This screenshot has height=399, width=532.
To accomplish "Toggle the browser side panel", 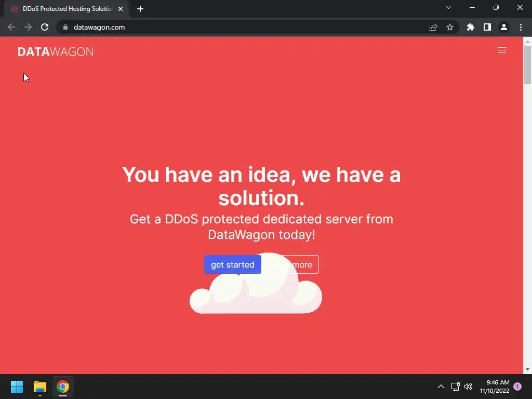I will pos(487,27).
